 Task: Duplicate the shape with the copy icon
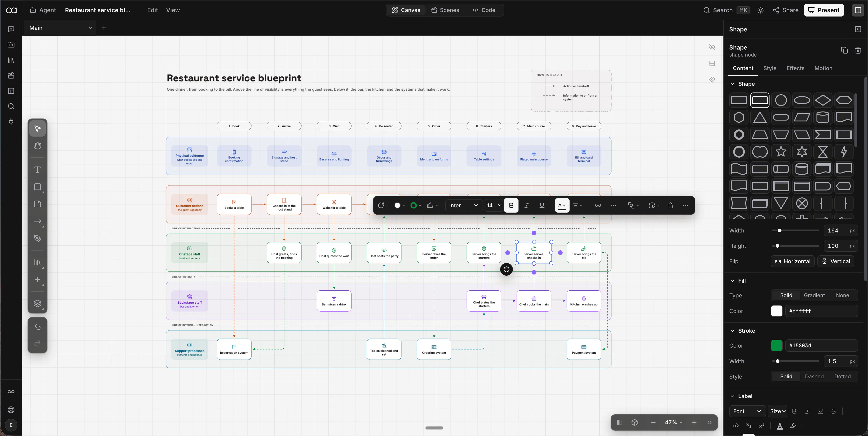(844, 50)
